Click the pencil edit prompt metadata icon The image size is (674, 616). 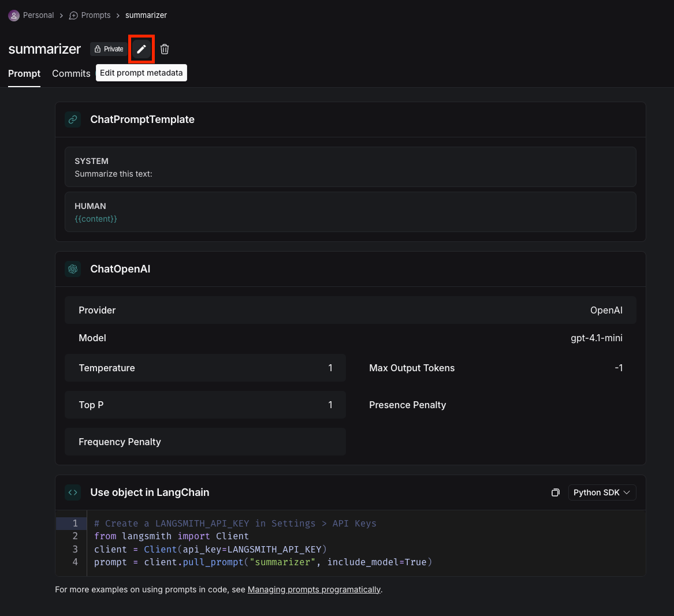[141, 49]
